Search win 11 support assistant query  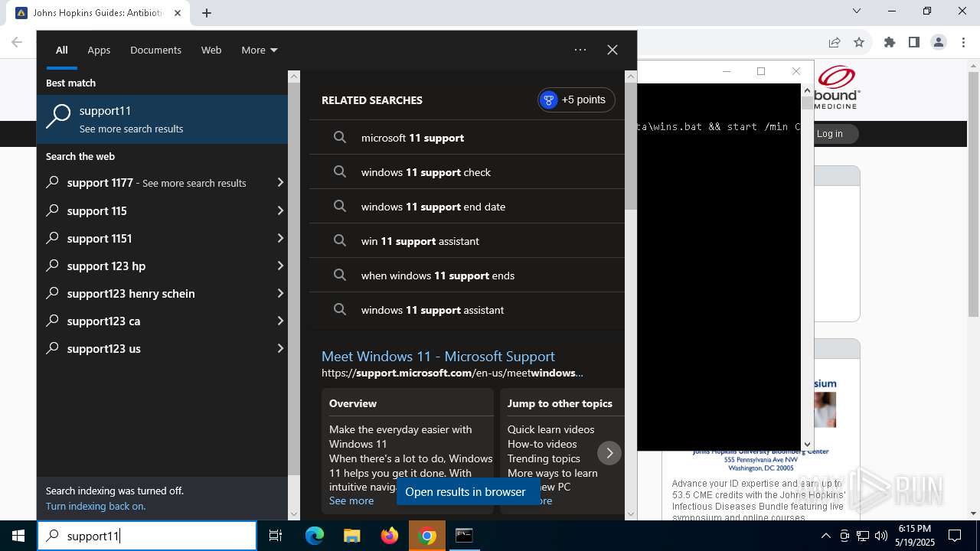pos(467,241)
